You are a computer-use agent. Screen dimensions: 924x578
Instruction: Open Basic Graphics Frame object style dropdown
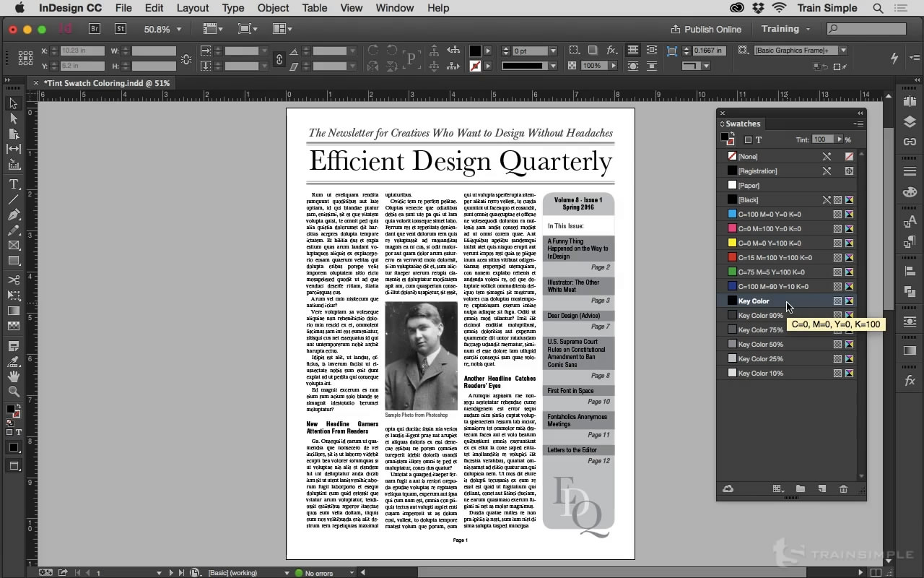pos(842,51)
